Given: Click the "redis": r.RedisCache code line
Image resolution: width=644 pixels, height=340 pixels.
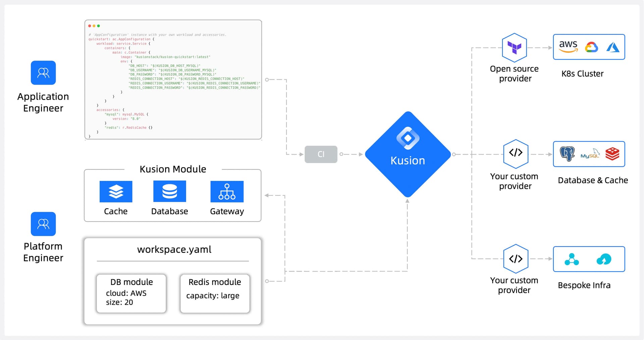Looking at the screenshot, I should pos(128,128).
